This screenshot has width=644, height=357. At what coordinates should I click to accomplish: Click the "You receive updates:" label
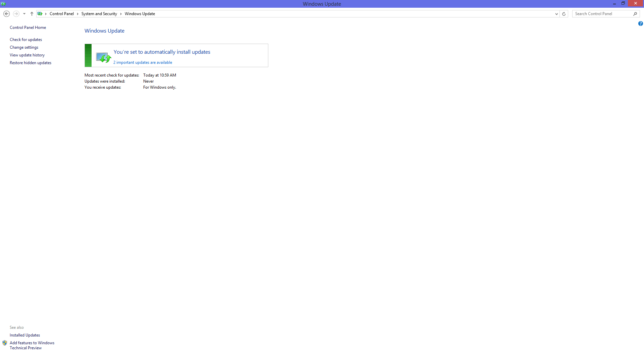click(x=103, y=87)
